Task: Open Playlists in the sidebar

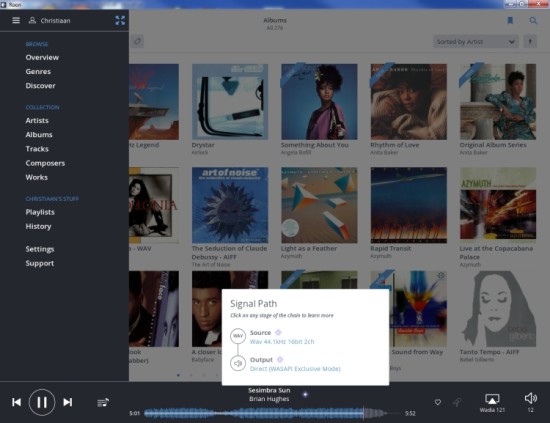Action: coord(40,212)
